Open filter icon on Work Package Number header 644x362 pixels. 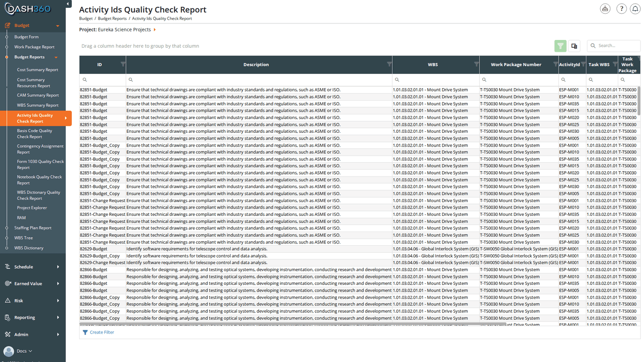coord(555,64)
